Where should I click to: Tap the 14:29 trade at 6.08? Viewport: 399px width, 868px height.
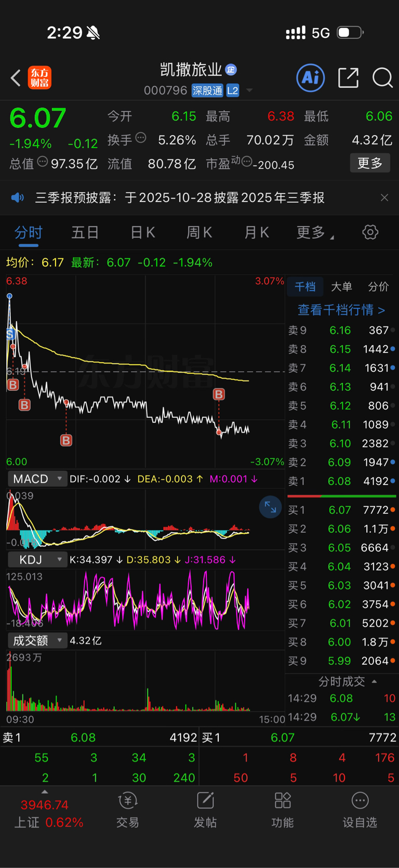tap(341, 699)
